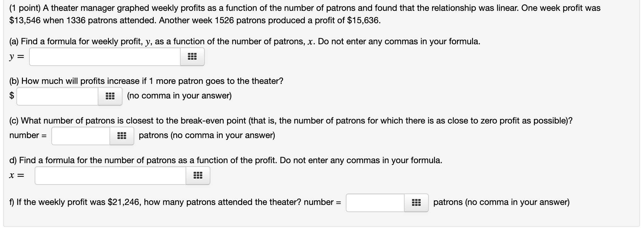Place the cursor in part (a) answer blank
Image resolution: width=644 pixels, height=239 pixels.
[x=105, y=57]
